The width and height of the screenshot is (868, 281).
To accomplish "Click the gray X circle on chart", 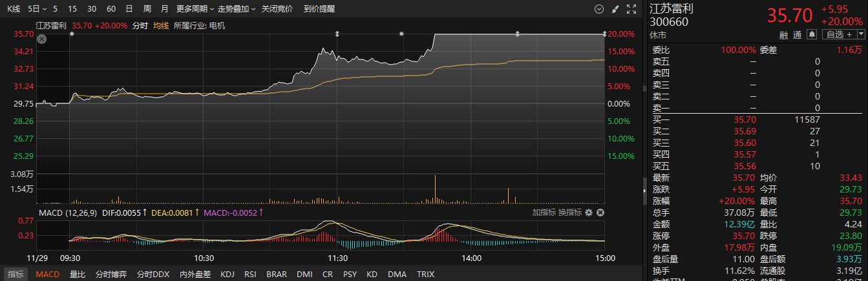I will [42, 39].
